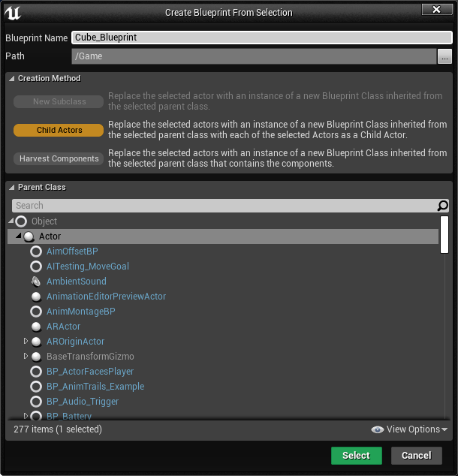This screenshot has width=458, height=476.
Task: Click the ARActor sphere icon
Action: 36,327
